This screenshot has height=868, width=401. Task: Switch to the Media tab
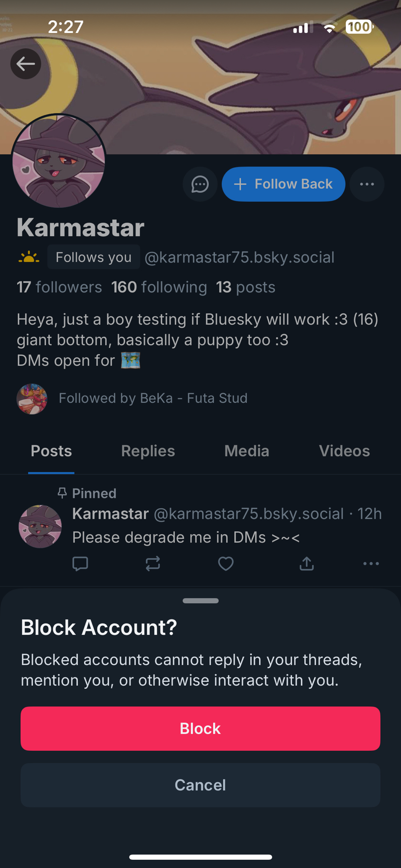(x=247, y=451)
